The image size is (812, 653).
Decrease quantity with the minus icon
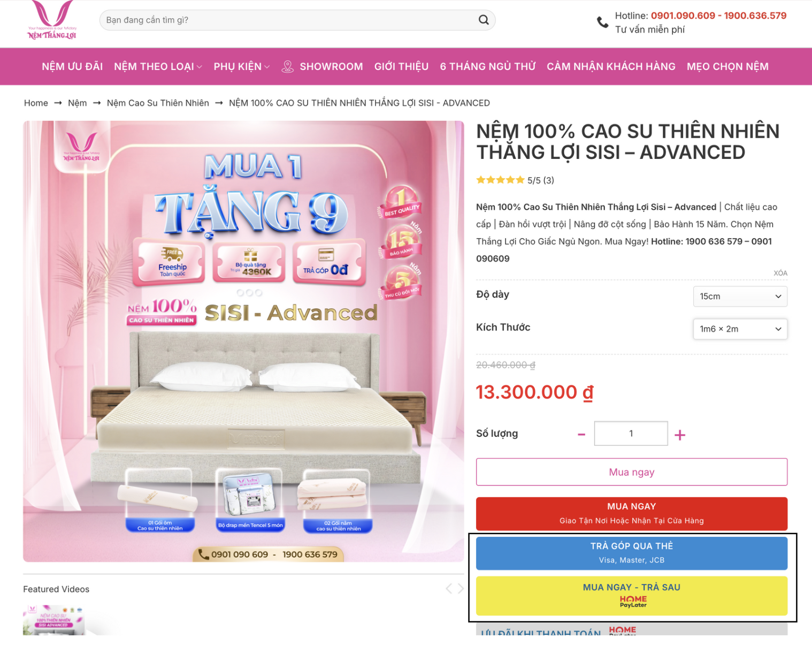tap(581, 435)
